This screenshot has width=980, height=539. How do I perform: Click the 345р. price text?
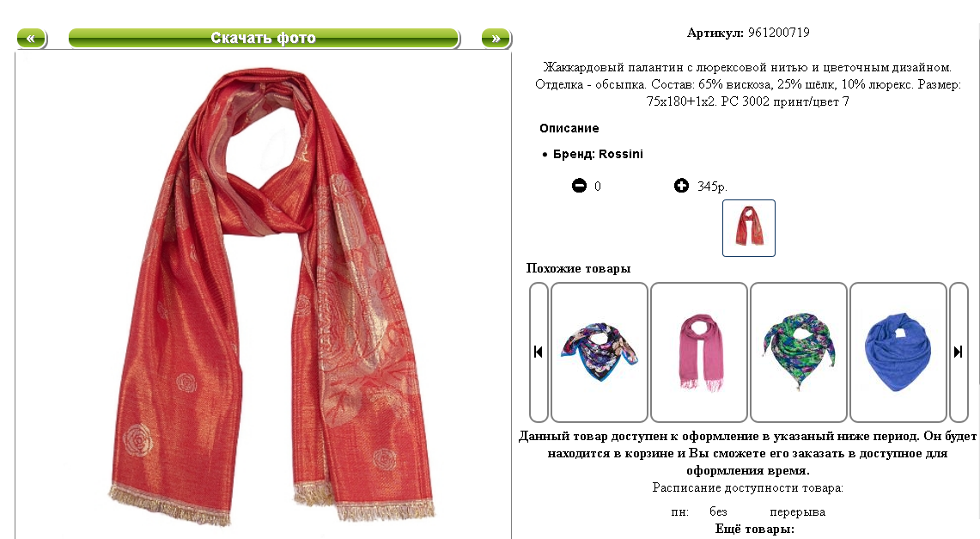click(x=713, y=187)
